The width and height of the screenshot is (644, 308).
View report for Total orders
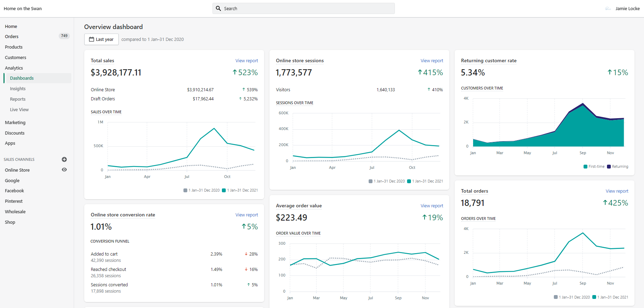(x=617, y=191)
